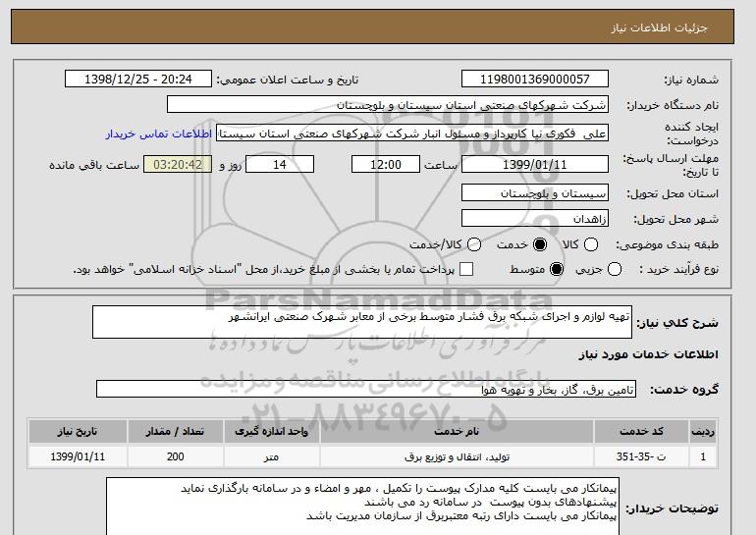Click the buyer notes text area

(362, 507)
